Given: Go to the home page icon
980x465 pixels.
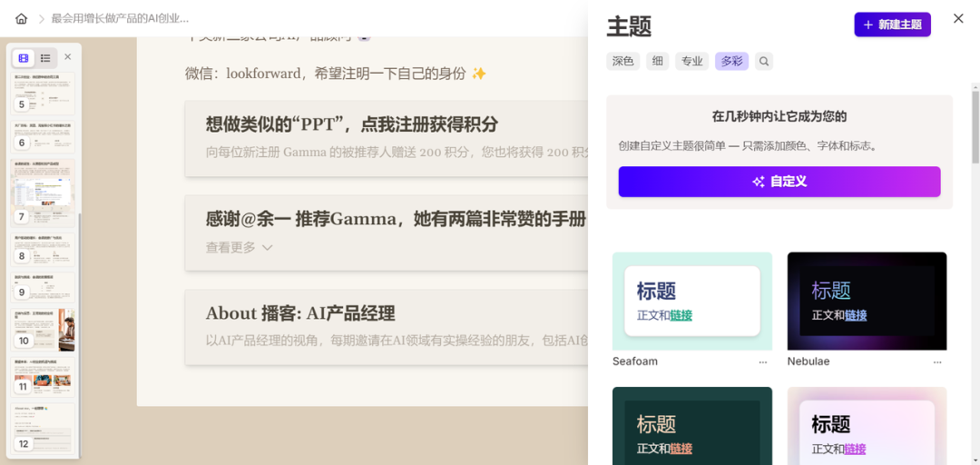Looking at the screenshot, I should pos(21,19).
